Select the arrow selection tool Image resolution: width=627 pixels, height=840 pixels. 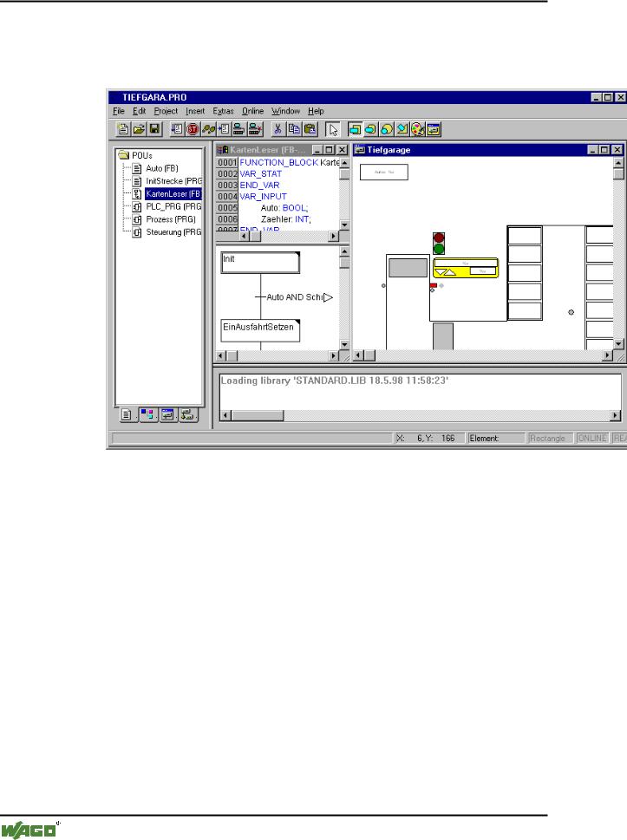[333, 129]
